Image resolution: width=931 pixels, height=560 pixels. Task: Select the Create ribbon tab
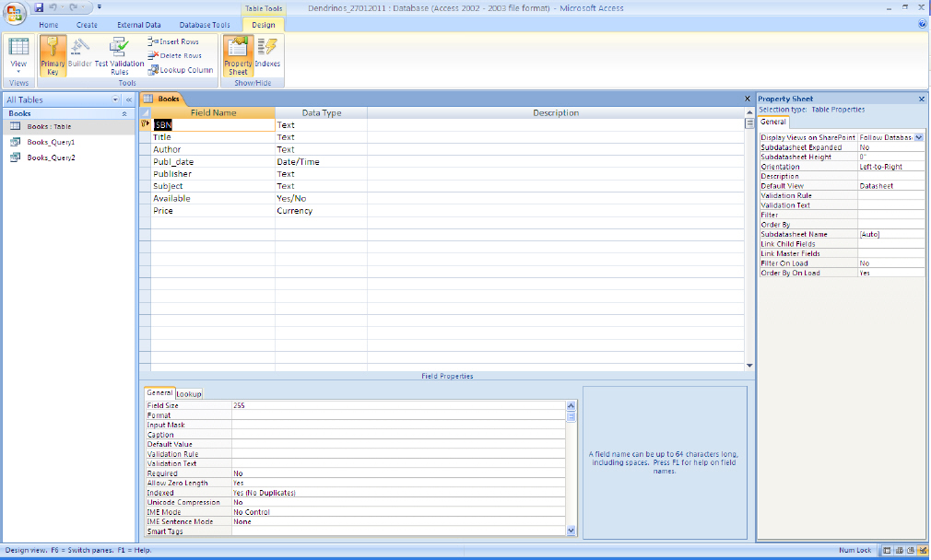tap(87, 25)
